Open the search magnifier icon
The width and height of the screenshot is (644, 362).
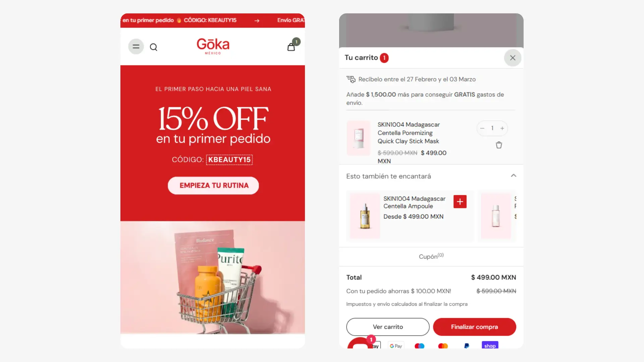click(x=154, y=47)
